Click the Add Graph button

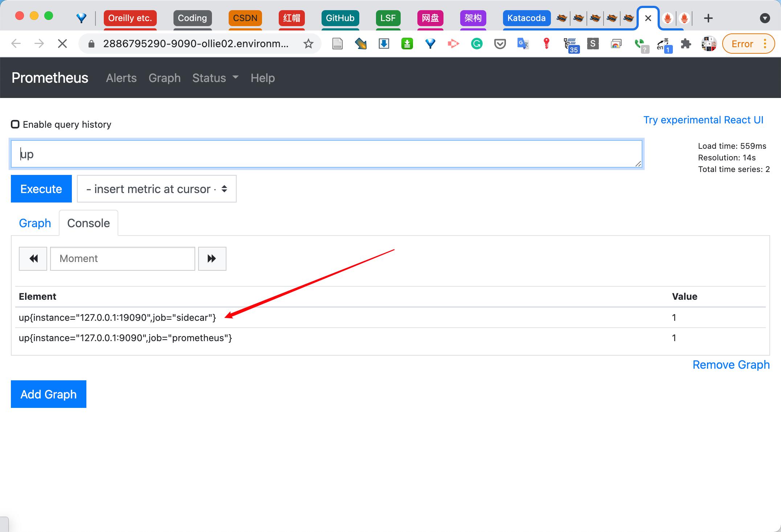[x=48, y=394]
